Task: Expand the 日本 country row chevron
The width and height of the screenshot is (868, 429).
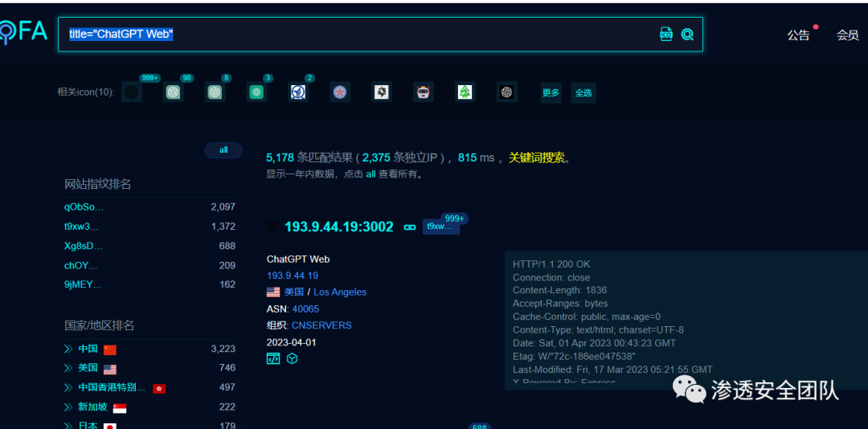Action: click(x=68, y=426)
